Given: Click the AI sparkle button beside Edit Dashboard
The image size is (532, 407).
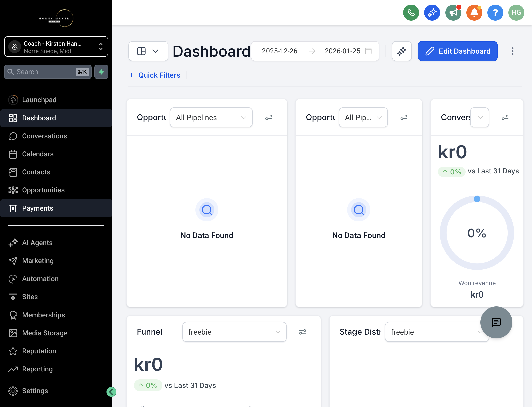Looking at the screenshot, I should tap(402, 51).
